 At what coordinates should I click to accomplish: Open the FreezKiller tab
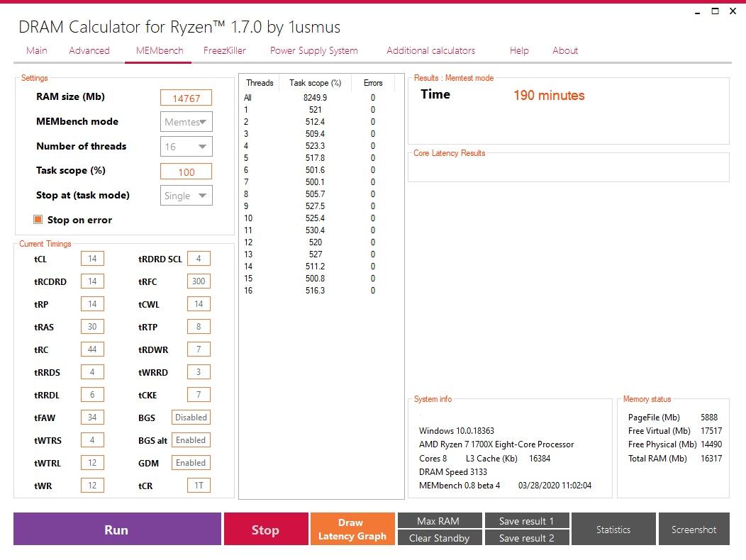click(x=225, y=50)
